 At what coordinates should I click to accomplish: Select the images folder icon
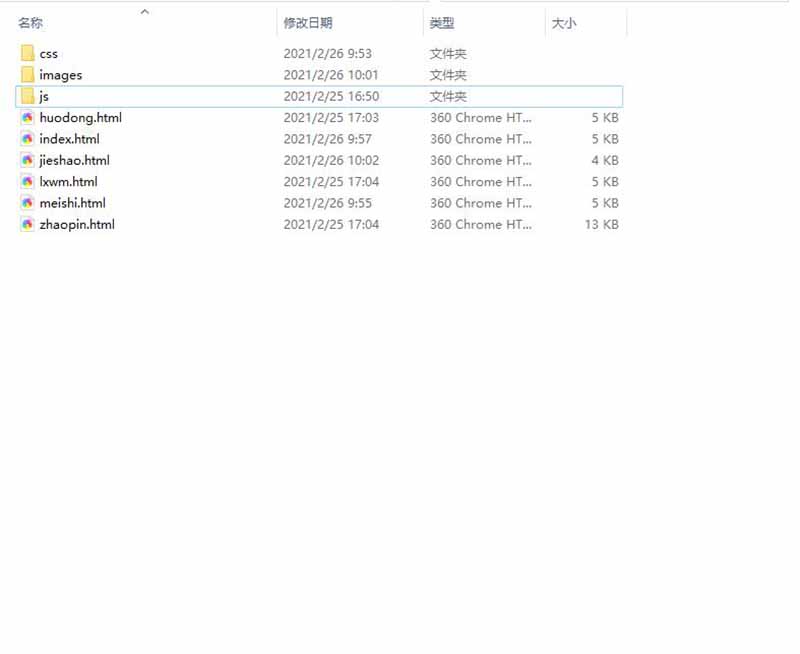[x=27, y=75]
